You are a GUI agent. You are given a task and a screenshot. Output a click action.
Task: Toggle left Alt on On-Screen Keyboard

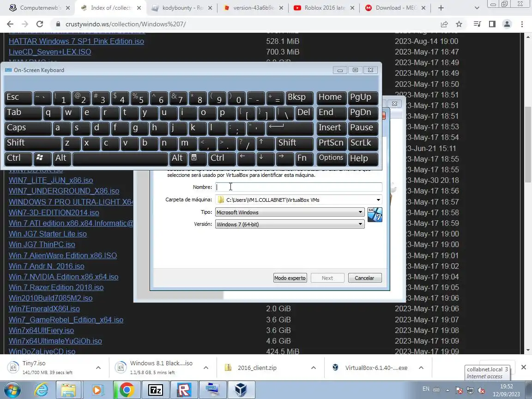point(61,159)
